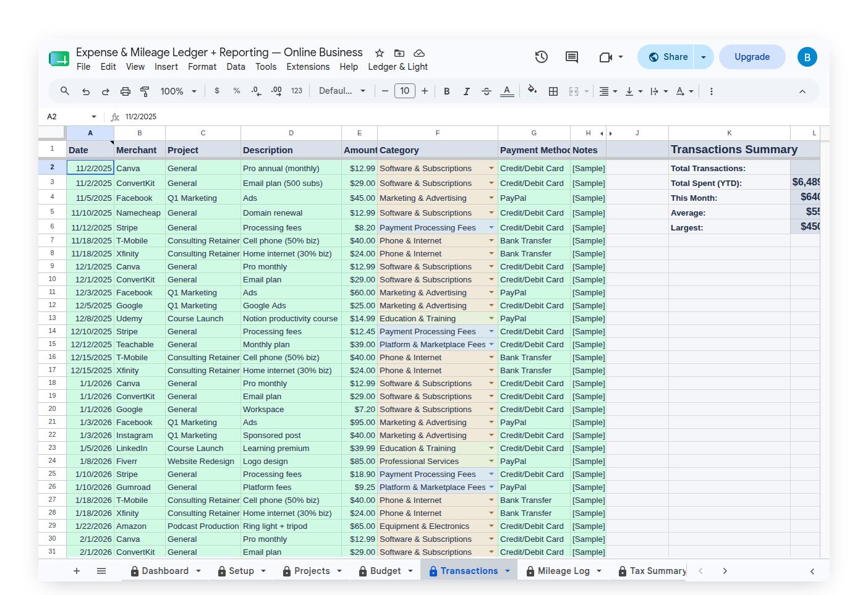Open the Mileage Log tab menu arrow
The width and height of the screenshot is (868, 595).
(x=599, y=571)
